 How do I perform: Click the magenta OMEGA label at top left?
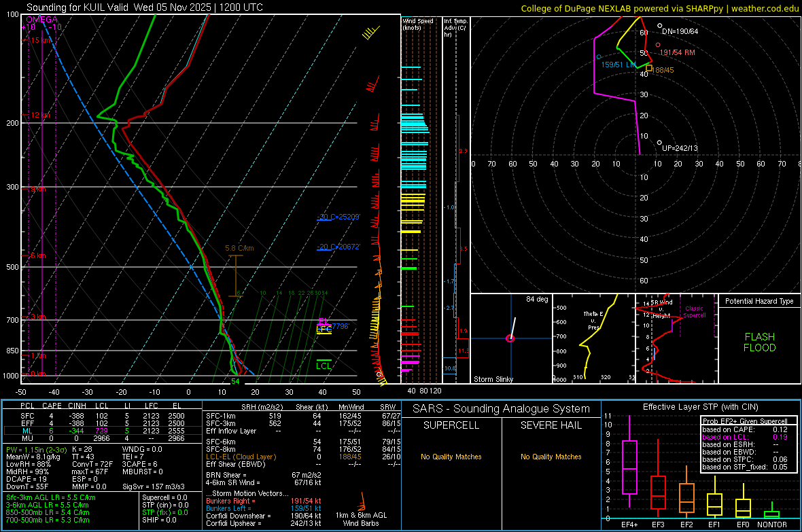[41, 20]
